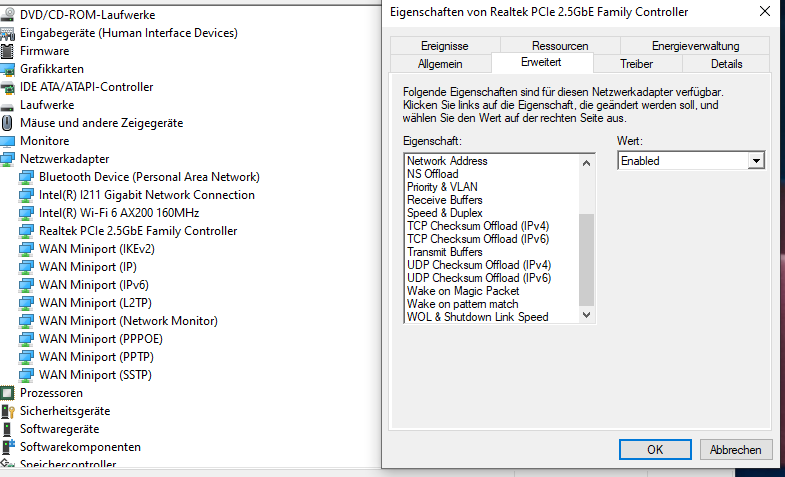
Task: Click the Abbrechen button
Action: point(735,449)
